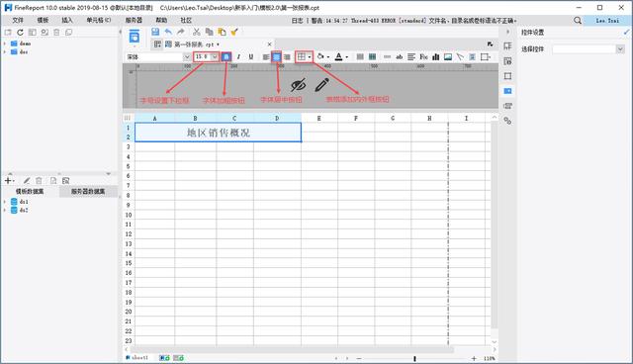The image size is (633, 364).
Task: Toggle center alignment button
Action: pos(277,57)
